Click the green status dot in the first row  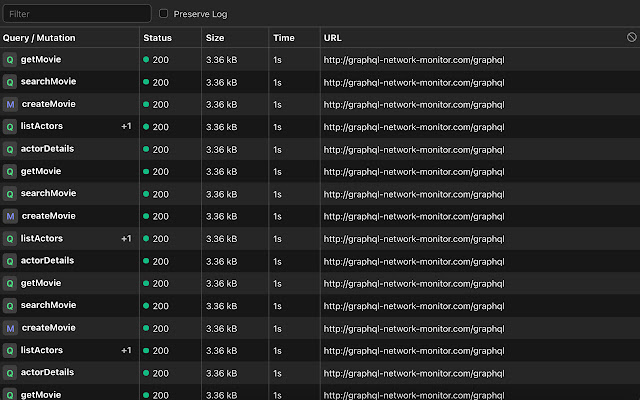click(x=146, y=60)
